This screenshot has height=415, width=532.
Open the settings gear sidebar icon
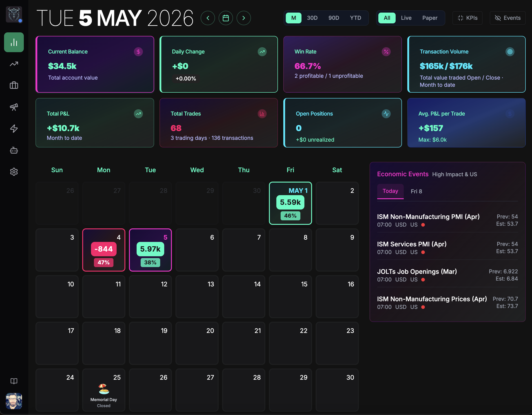pyautogui.click(x=14, y=172)
